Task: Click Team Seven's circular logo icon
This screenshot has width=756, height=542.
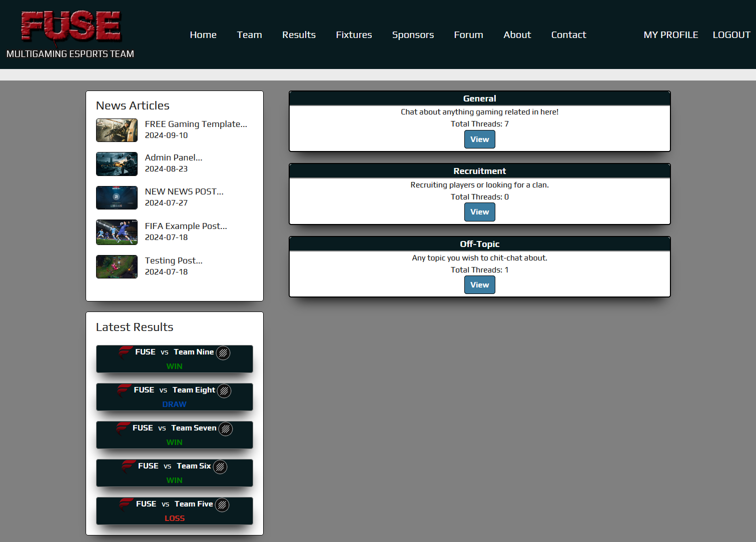Action: (226, 429)
